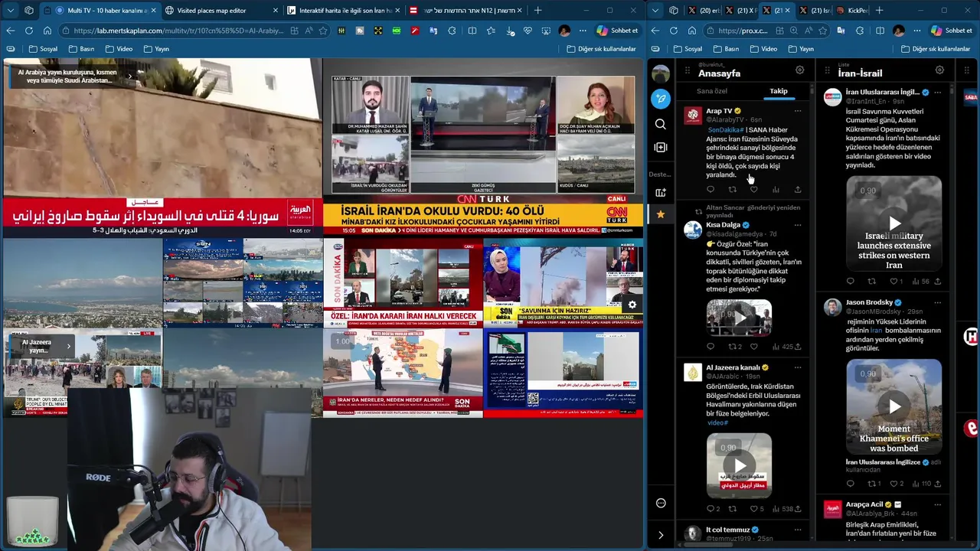Open downloads in the left browser toolbar
The height and width of the screenshot is (551, 980).
tap(508, 31)
